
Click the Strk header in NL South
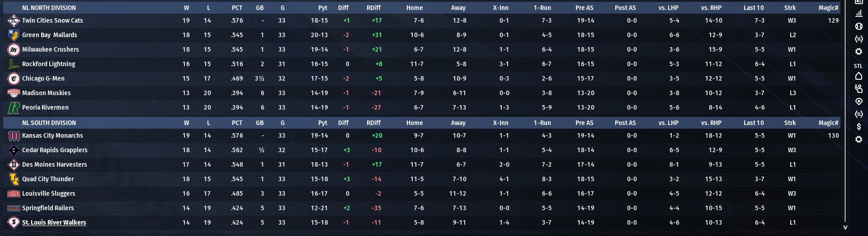790,123
